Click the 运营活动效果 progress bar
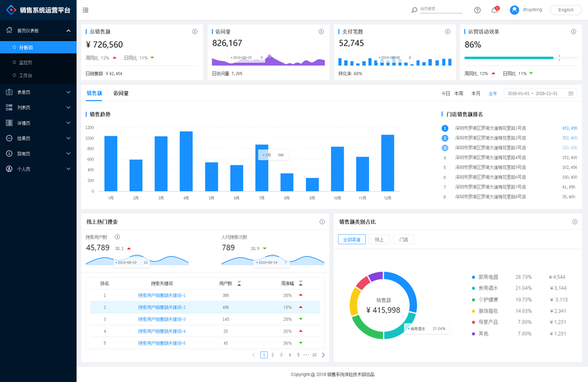Screen dimensions: 588x382 521,58
